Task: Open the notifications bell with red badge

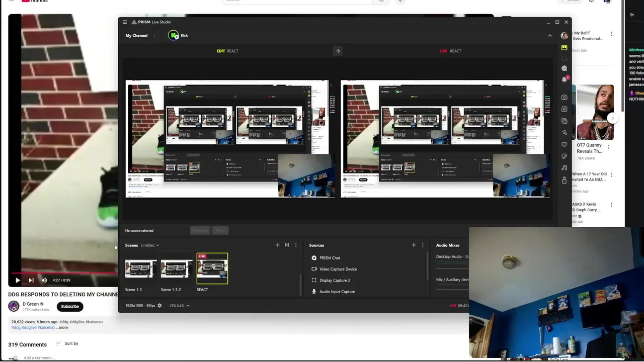Action: 564,79
